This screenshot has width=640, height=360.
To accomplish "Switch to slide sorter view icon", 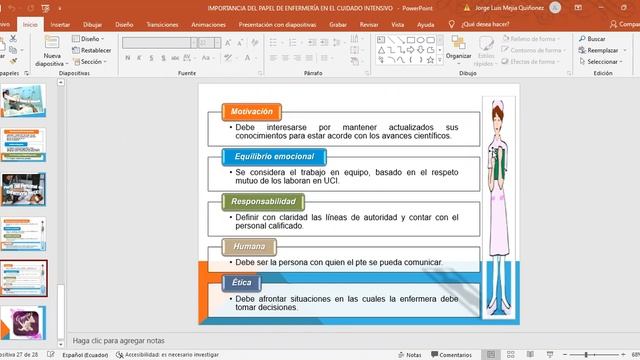I will click(510, 355).
